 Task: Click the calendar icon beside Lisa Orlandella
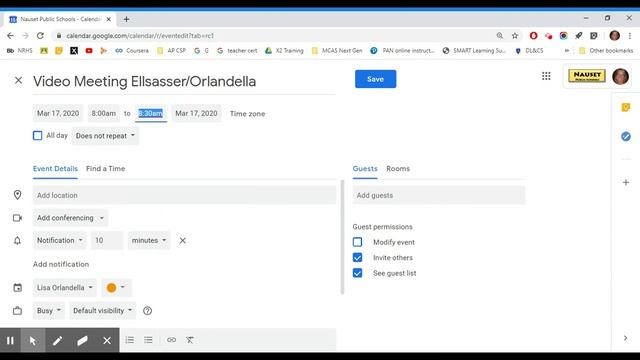18,288
